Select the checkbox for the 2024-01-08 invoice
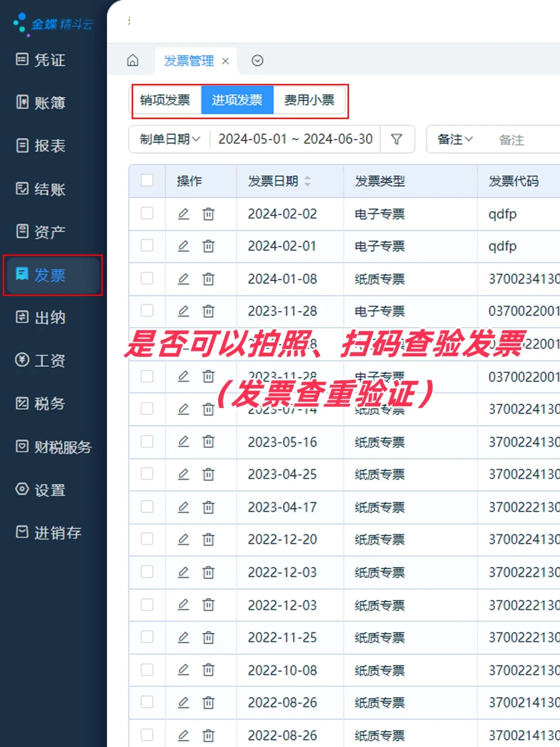 147,279
